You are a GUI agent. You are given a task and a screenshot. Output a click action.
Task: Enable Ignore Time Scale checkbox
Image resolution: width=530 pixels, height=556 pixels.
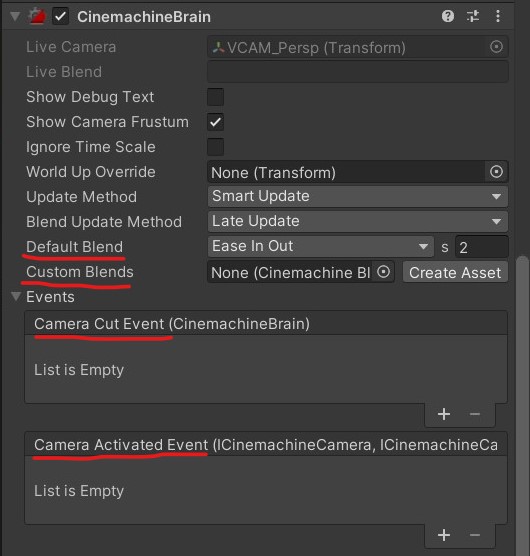216,147
